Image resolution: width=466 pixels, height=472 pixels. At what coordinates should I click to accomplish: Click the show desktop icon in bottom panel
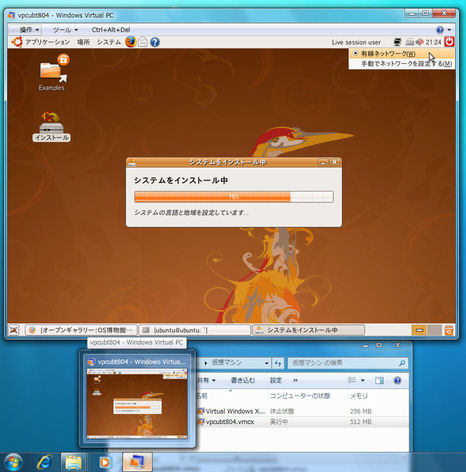coord(14,330)
